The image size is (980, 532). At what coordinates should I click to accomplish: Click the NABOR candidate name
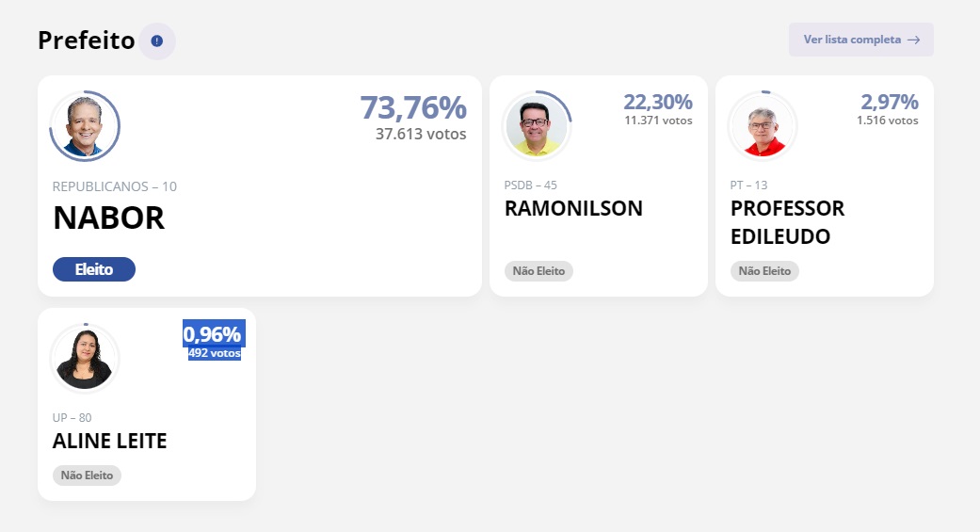108,218
